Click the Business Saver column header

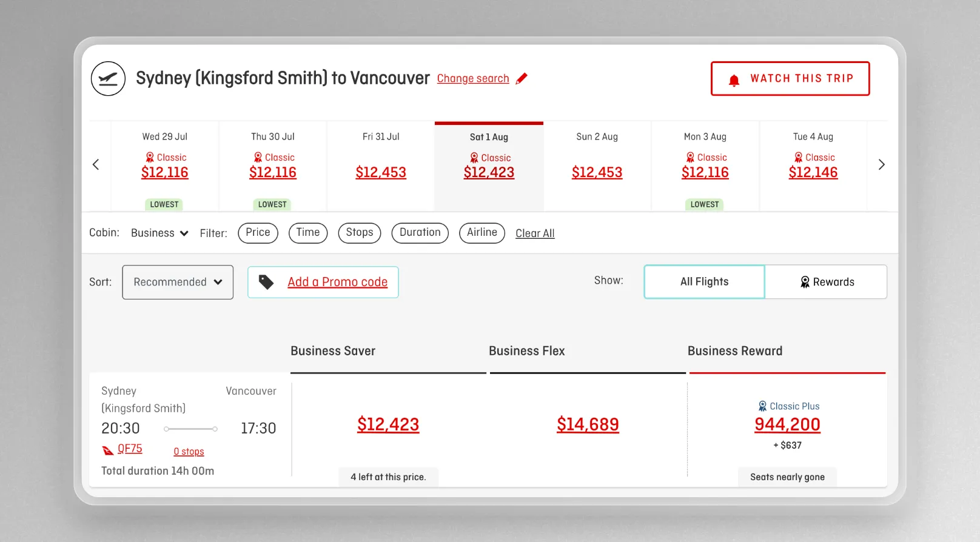click(333, 351)
